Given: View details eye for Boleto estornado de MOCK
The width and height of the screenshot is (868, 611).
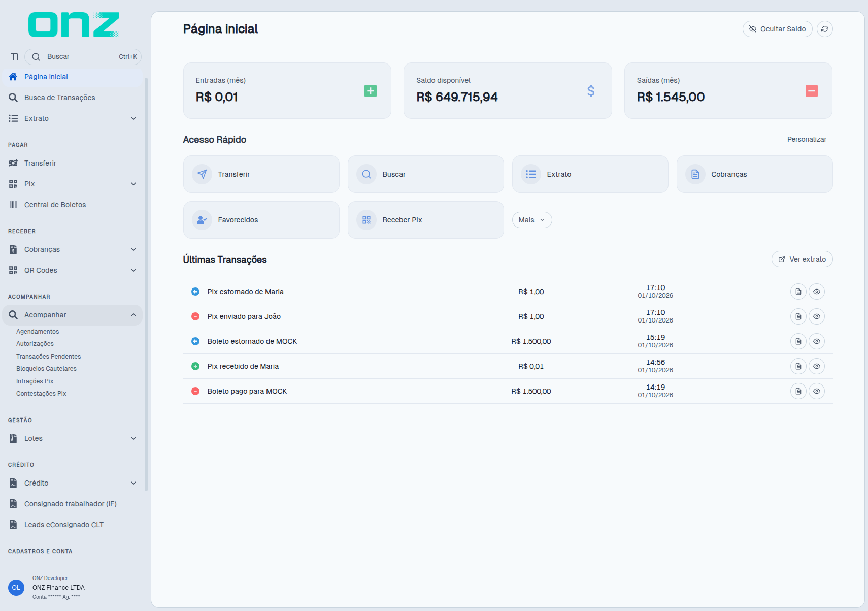Looking at the screenshot, I should click(817, 341).
